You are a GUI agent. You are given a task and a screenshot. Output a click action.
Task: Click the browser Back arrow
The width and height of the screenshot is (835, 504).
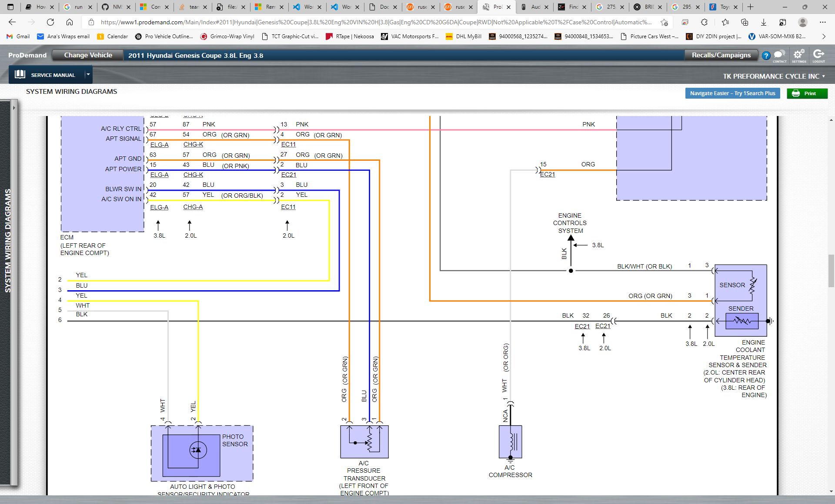tap(12, 22)
